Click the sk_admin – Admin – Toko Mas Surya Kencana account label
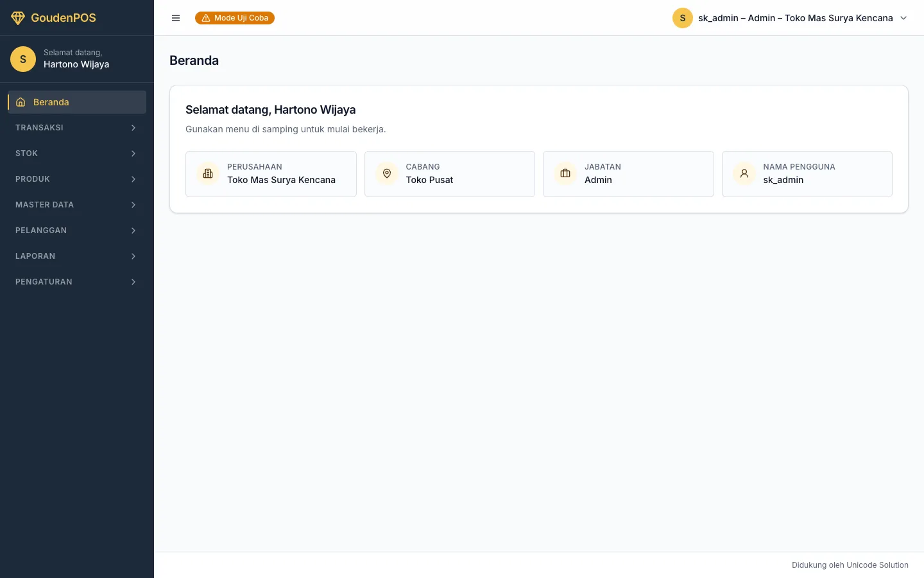 point(796,18)
